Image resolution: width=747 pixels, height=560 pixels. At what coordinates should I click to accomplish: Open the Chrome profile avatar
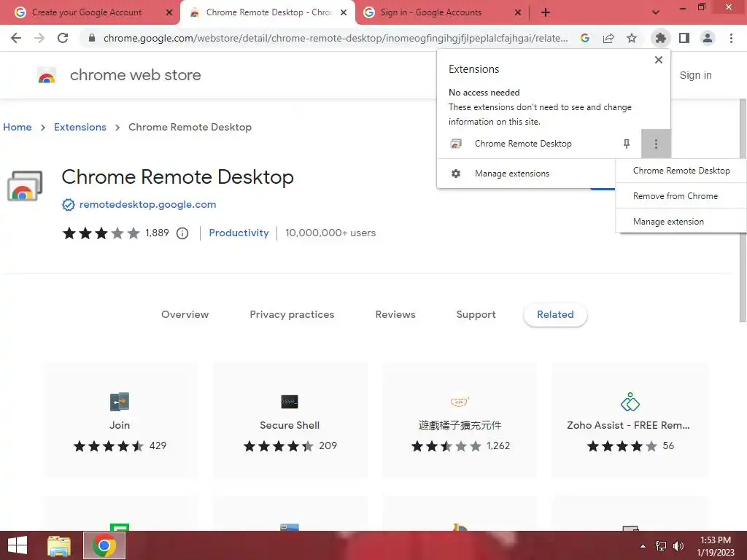point(708,38)
